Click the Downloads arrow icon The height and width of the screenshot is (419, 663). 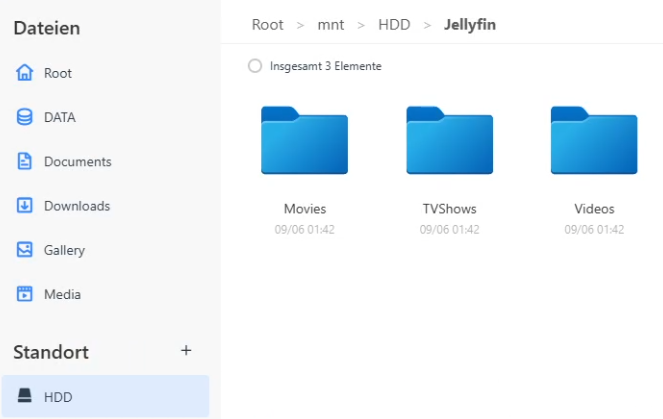[x=25, y=205]
